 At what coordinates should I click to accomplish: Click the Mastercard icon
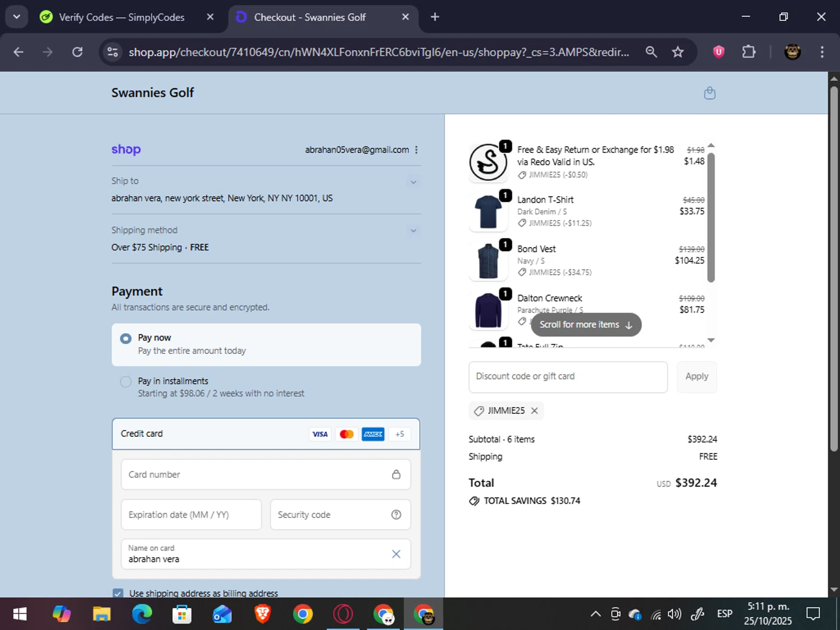coord(347,434)
